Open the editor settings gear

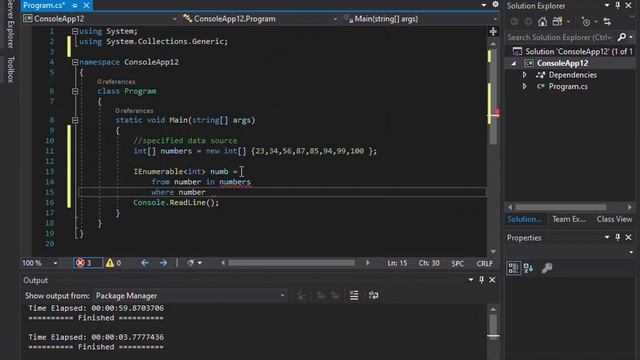pyautogui.click(x=495, y=4)
